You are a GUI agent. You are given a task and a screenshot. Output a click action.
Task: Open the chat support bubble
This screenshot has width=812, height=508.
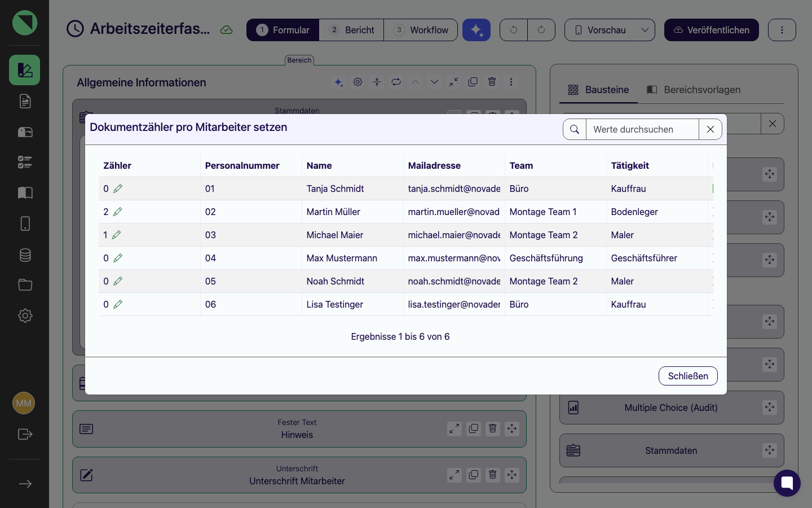pyautogui.click(x=787, y=483)
